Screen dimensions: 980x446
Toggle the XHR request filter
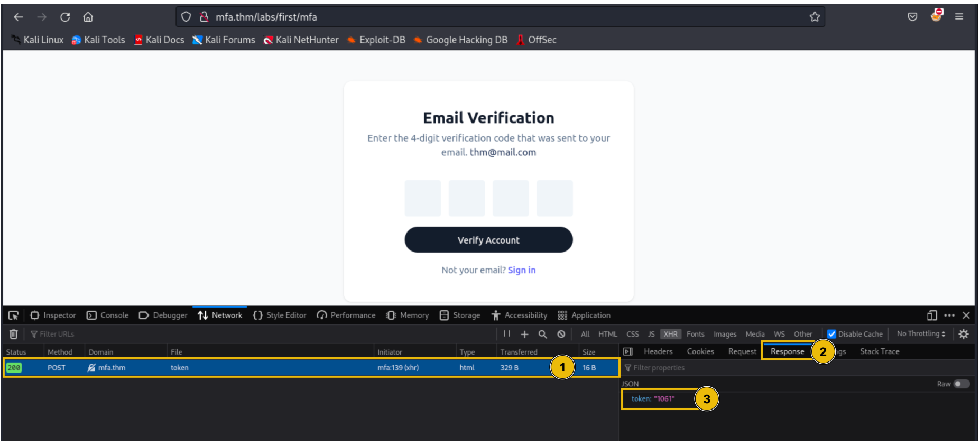point(671,334)
